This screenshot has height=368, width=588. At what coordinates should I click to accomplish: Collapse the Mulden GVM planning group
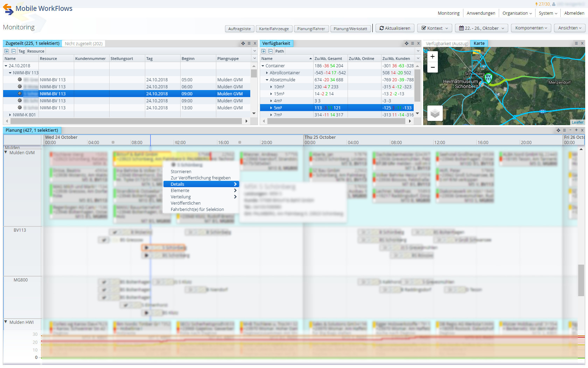pos(6,153)
